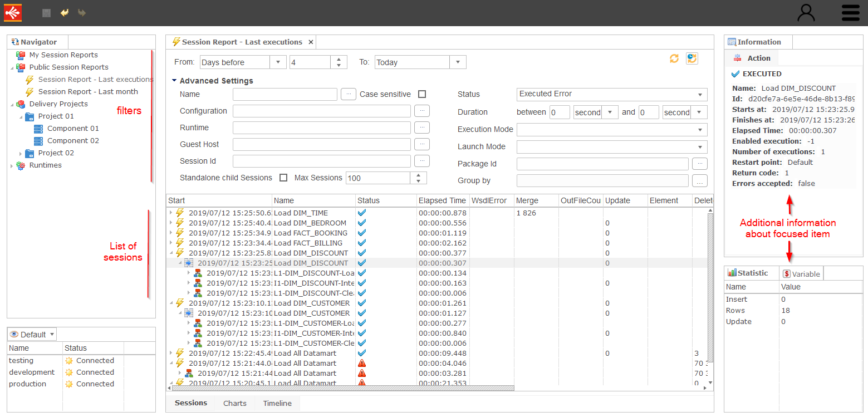This screenshot has height=417, width=868.
Task: Switch to the Charts tab
Action: click(234, 403)
